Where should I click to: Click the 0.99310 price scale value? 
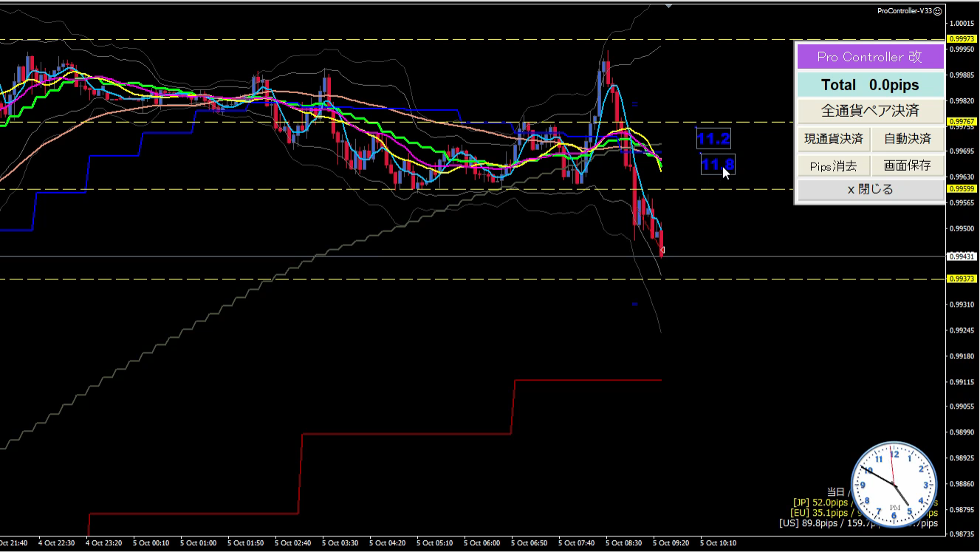click(962, 304)
